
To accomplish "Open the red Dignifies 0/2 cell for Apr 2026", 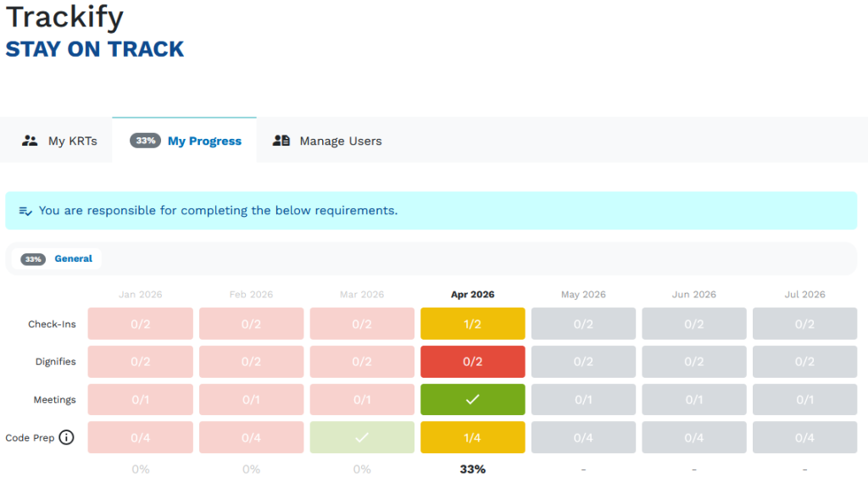I will (472, 362).
